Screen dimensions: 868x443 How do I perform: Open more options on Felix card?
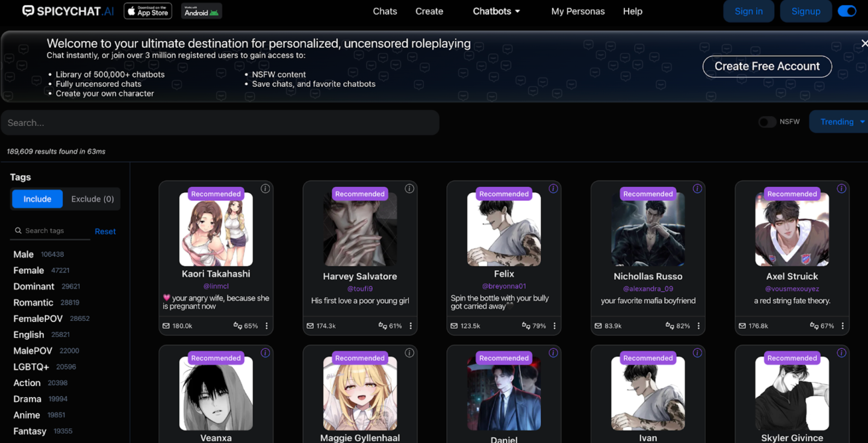(x=554, y=326)
